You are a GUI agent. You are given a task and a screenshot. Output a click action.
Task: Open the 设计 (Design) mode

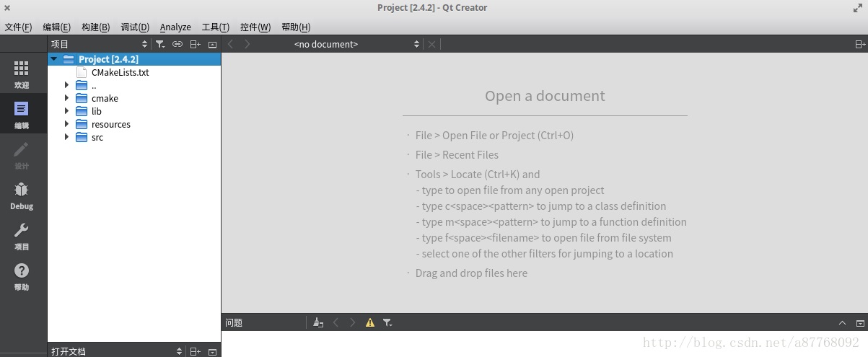tap(22, 155)
